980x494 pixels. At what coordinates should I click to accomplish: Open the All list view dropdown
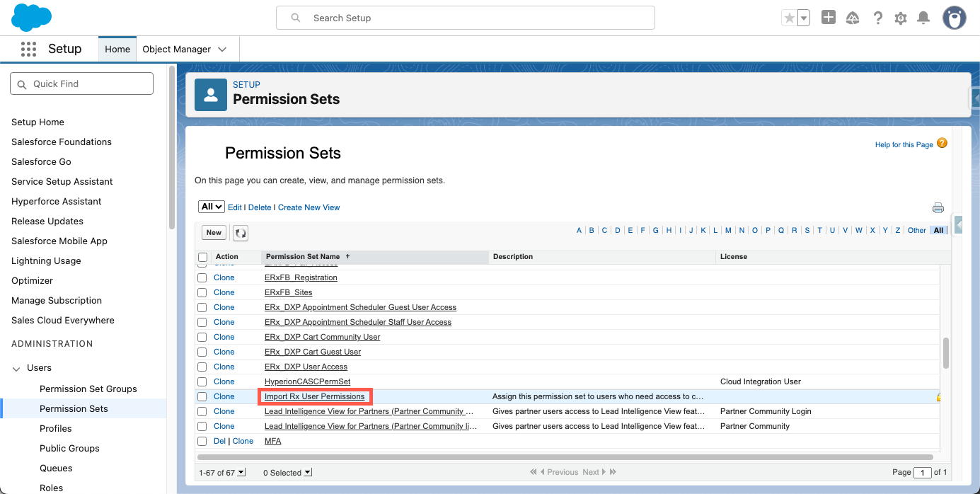[211, 207]
